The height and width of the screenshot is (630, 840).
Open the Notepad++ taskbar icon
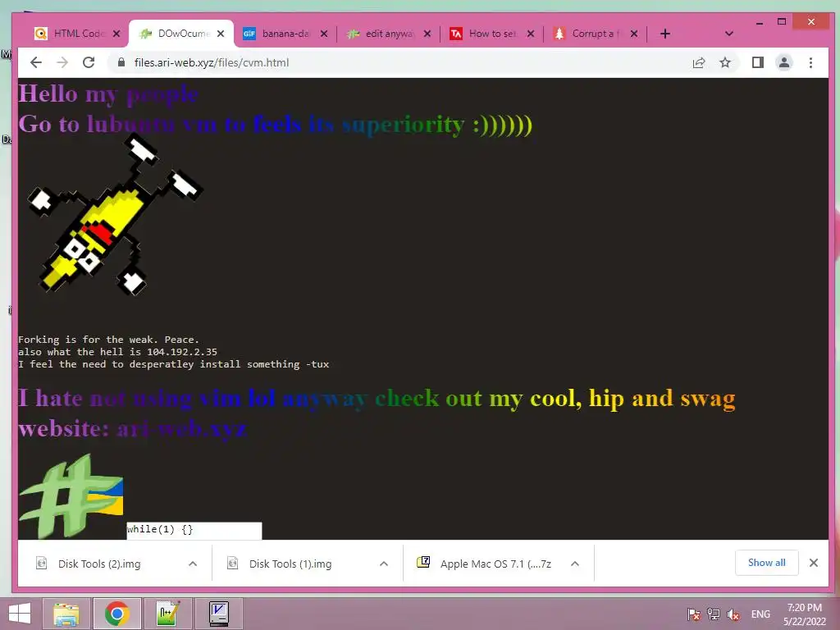point(167,614)
